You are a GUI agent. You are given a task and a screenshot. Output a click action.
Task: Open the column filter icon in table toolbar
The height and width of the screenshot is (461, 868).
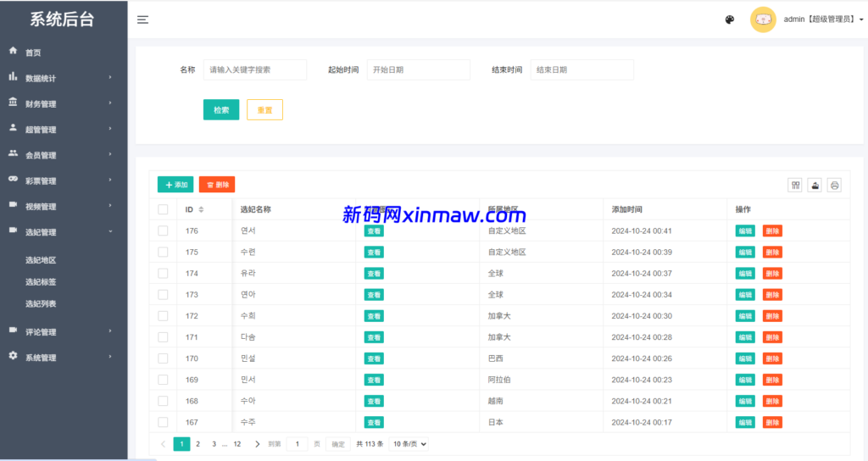click(x=795, y=186)
